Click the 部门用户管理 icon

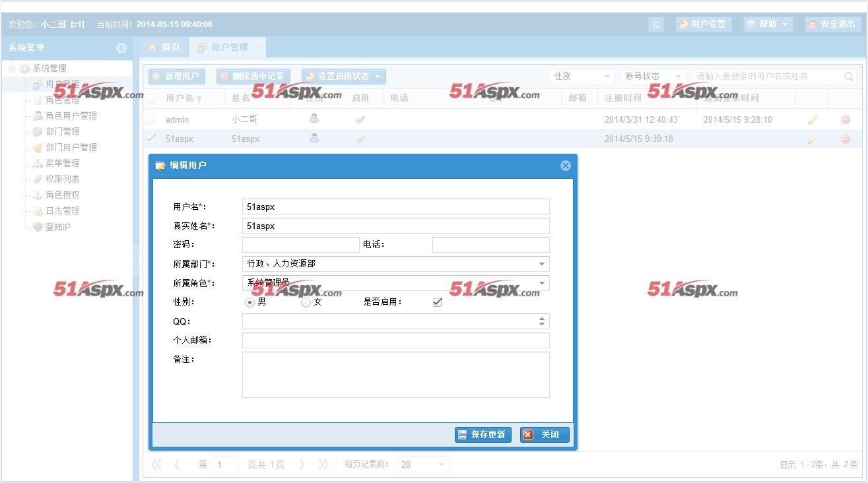38,147
